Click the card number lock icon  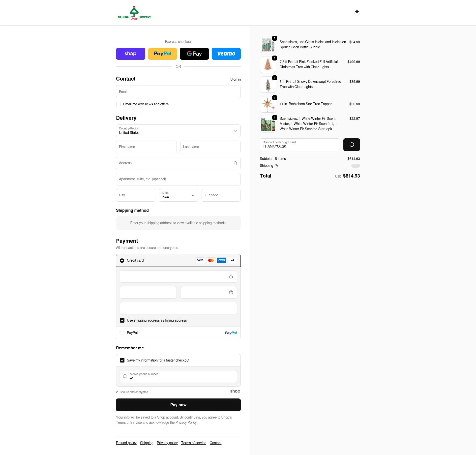(231, 276)
